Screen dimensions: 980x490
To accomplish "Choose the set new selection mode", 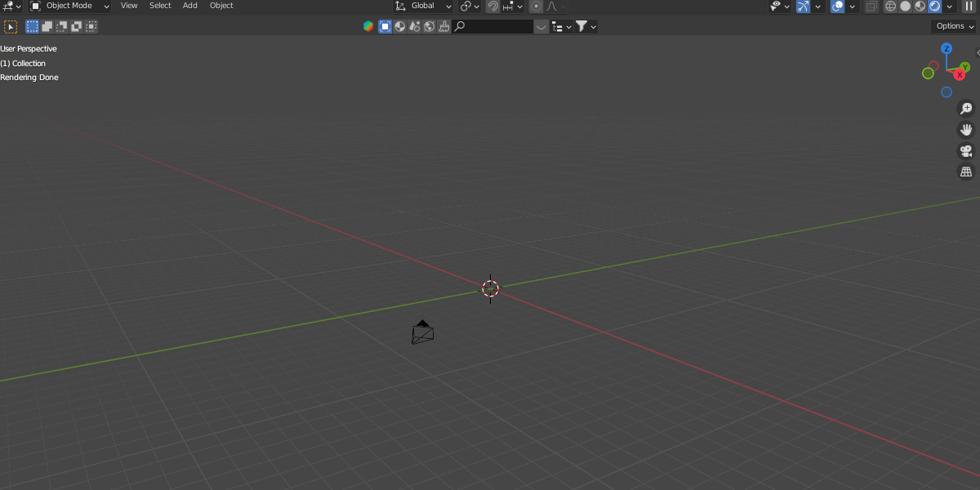I will click(32, 26).
